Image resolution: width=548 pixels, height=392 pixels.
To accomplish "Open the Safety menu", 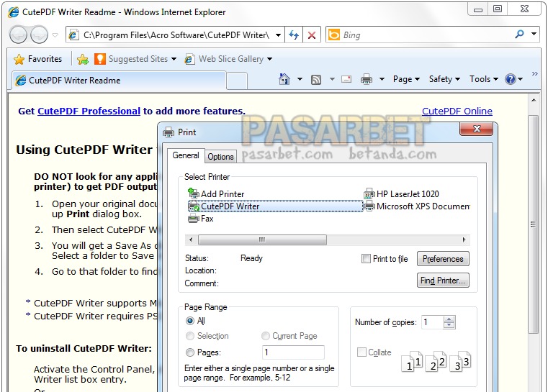I will coord(444,79).
